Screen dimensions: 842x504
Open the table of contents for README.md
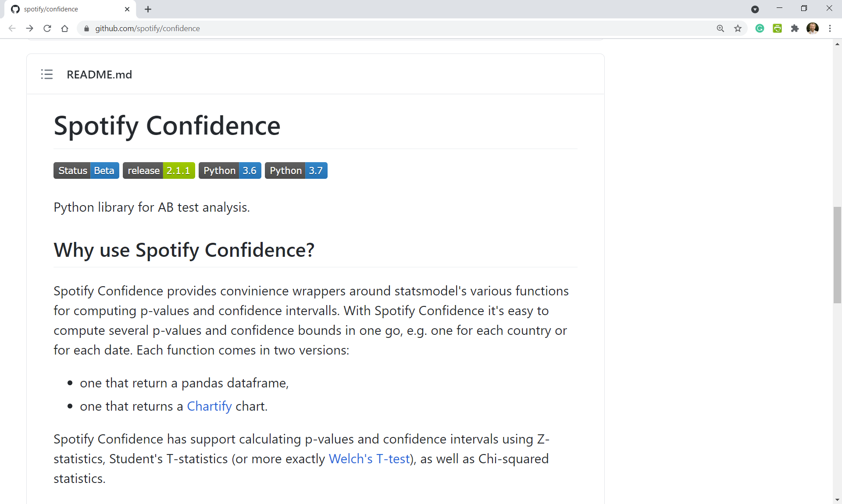click(46, 74)
